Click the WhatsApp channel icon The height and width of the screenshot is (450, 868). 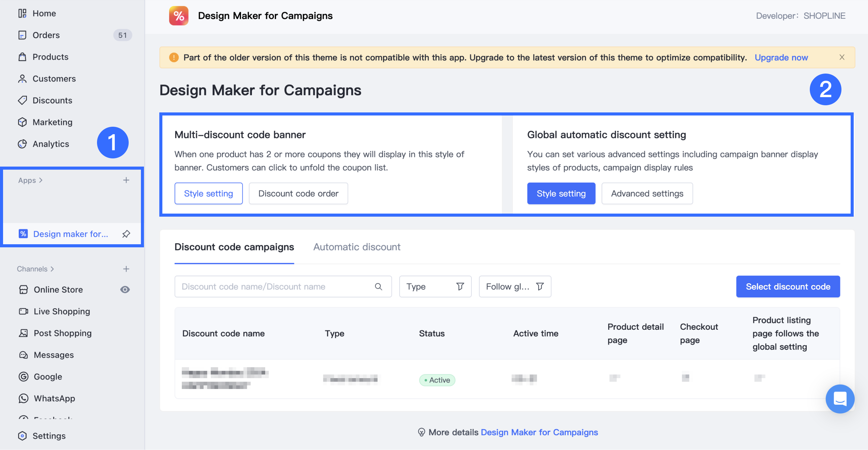tap(23, 399)
